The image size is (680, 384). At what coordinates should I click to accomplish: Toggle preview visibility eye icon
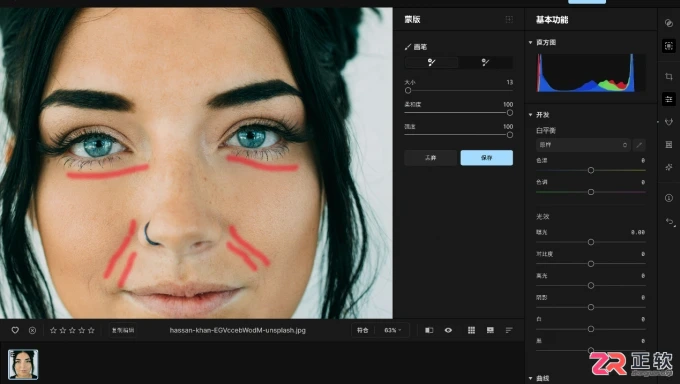(x=448, y=330)
